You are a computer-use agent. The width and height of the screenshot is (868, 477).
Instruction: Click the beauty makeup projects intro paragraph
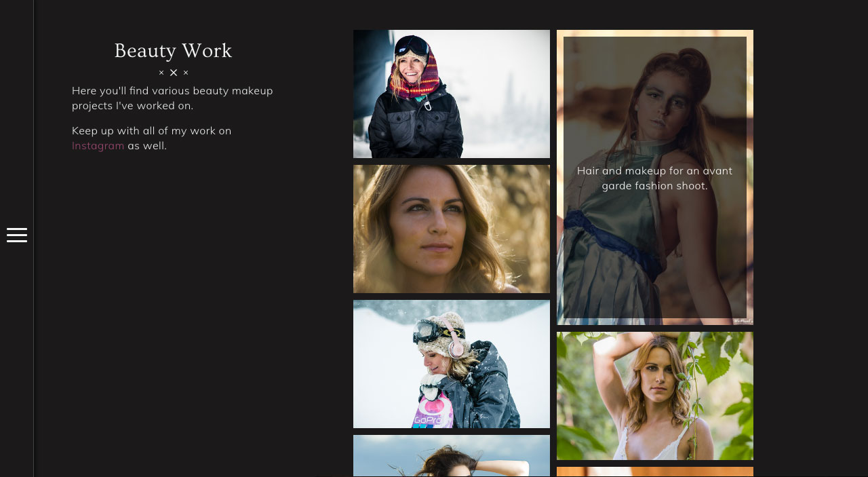click(x=172, y=98)
